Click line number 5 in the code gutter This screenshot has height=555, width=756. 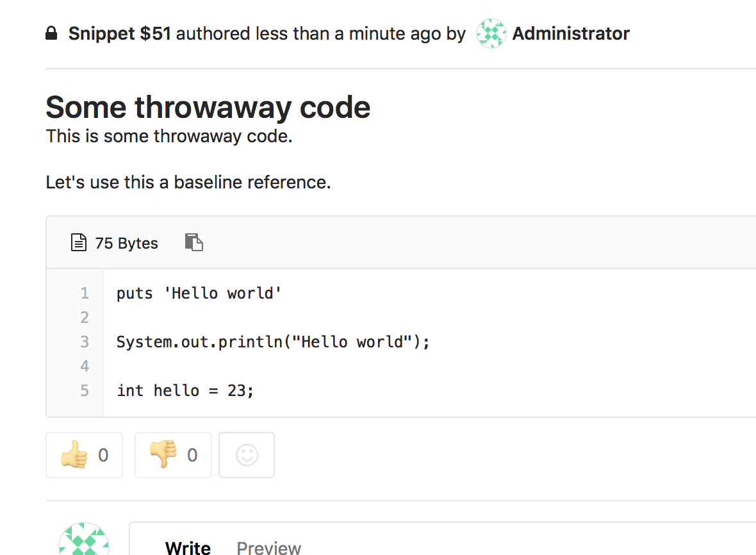coord(85,390)
